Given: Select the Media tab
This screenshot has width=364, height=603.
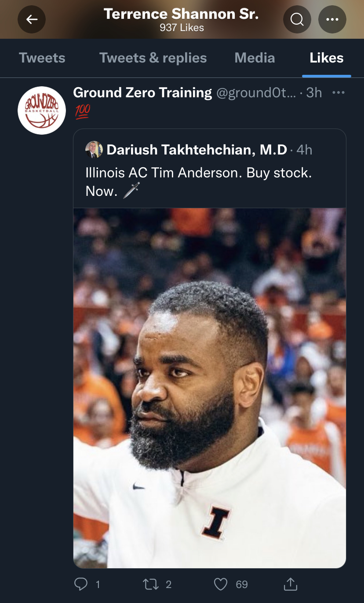Looking at the screenshot, I should pyautogui.click(x=255, y=58).
